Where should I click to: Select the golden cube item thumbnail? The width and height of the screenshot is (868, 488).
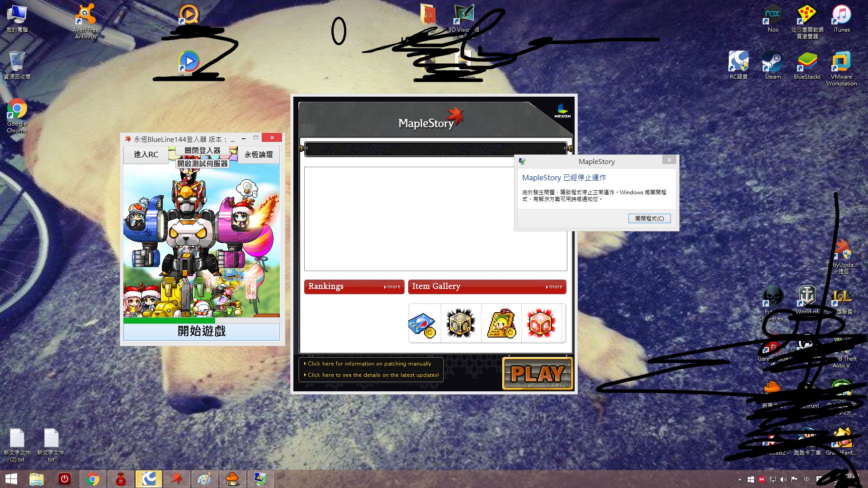(461, 324)
